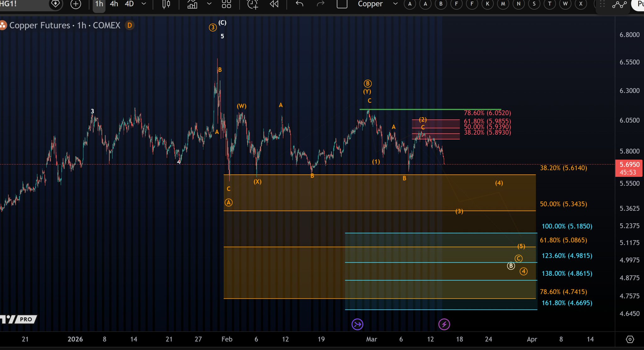The image size is (644, 350).
Task: Undo the last chart action
Action: (x=299, y=4)
